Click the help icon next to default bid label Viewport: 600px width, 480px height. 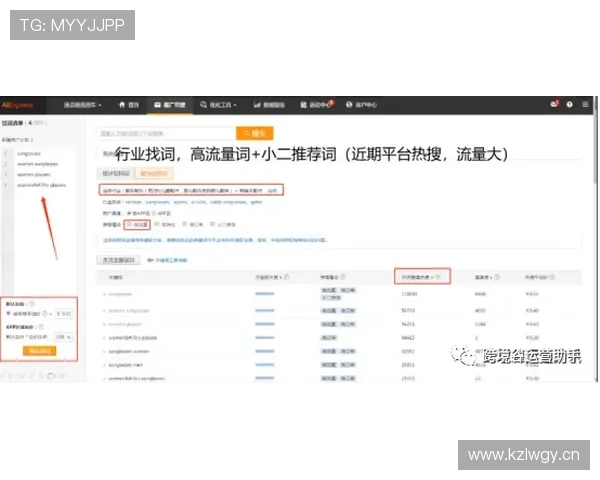click(x=32, y=304)
